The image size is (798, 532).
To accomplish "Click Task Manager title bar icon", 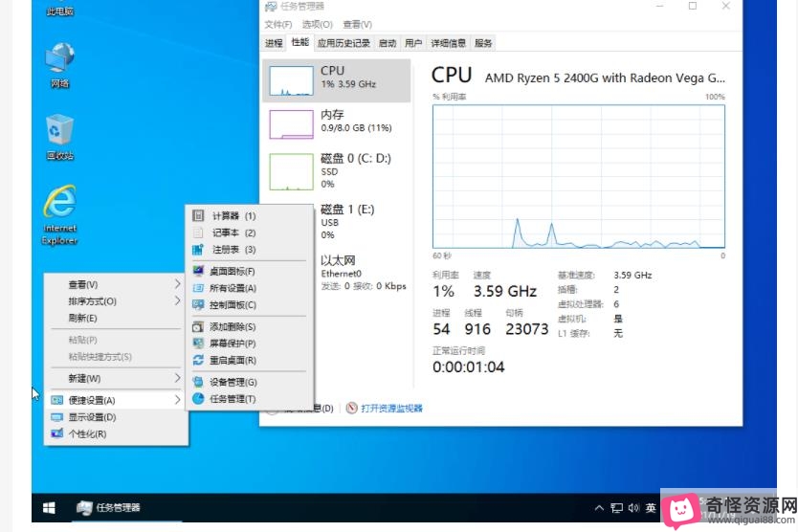I will pyautogui.click(x=271, y=6).
